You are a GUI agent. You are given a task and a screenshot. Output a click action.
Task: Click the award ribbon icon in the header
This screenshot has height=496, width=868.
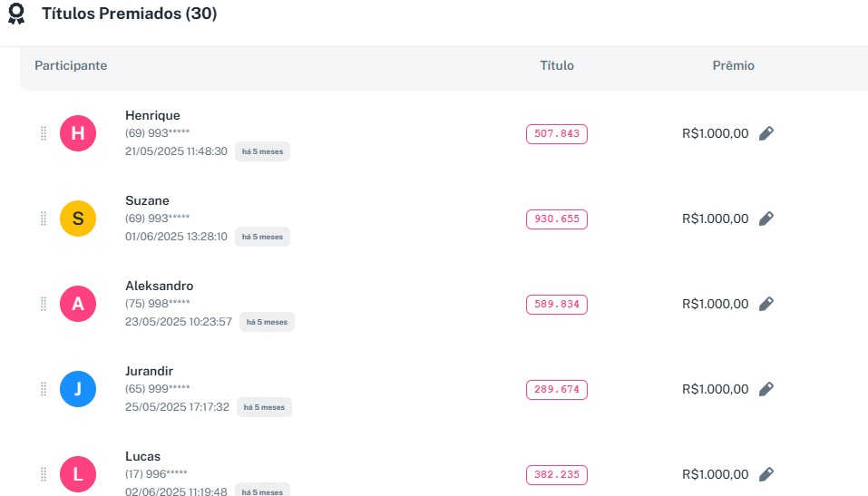(15, 15)
